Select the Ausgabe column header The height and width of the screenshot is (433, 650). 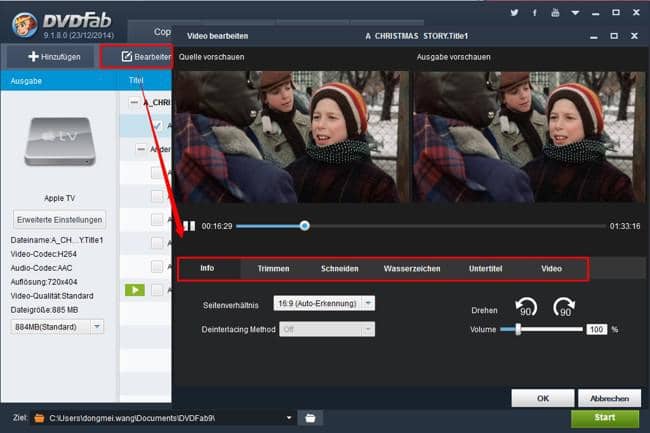(x=26, y=81)
